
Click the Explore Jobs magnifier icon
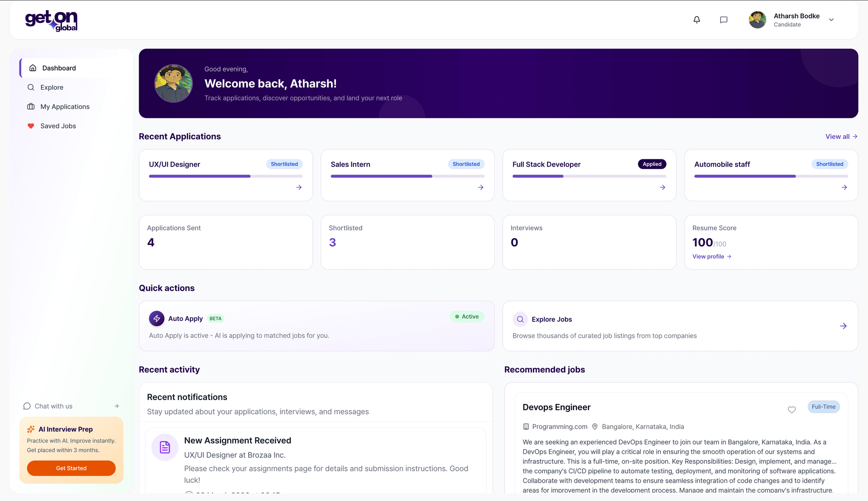(x=520, y=319)
